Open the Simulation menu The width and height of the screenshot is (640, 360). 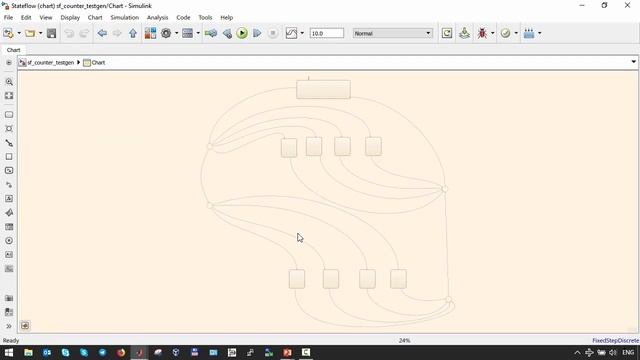[124, 18]
